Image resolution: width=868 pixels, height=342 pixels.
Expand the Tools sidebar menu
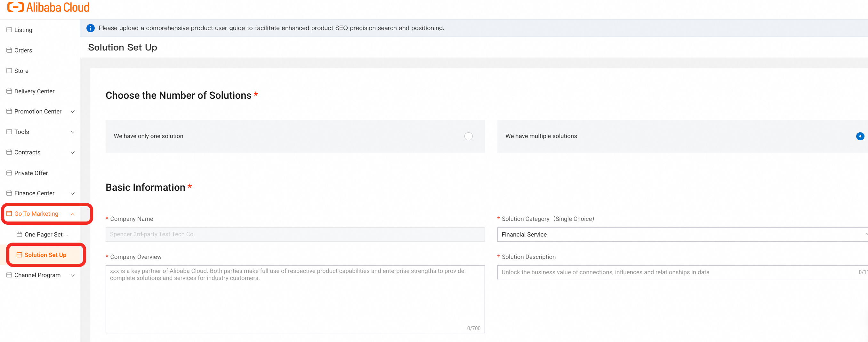[72, 132]
